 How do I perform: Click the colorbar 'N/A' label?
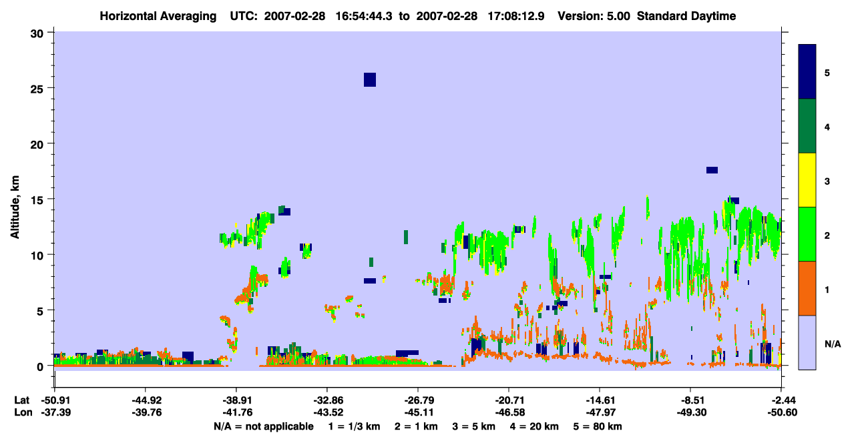point(832,344)
